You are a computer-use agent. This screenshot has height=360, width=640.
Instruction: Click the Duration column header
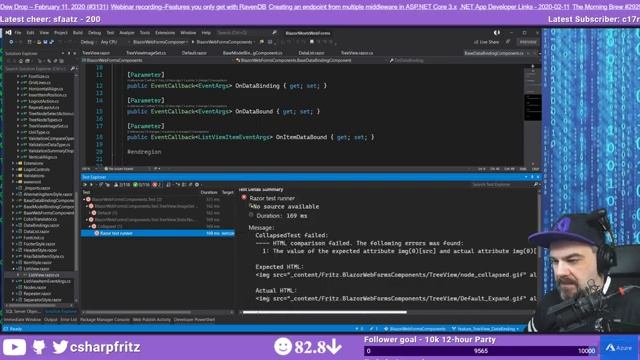(209, 192)
